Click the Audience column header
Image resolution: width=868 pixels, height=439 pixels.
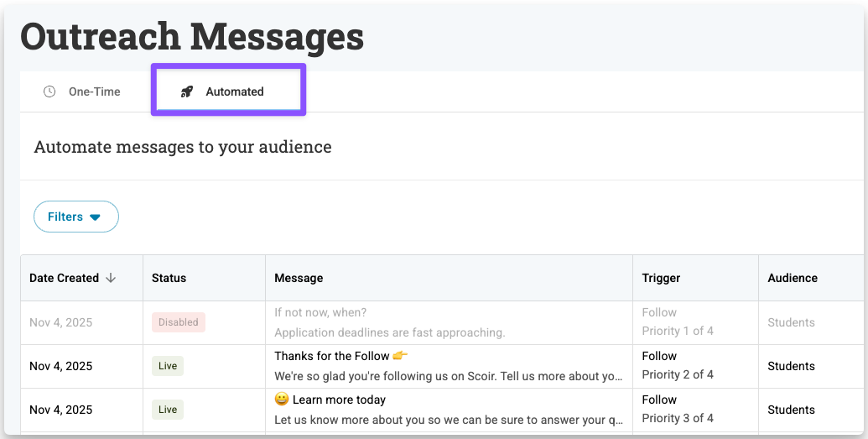coord(793,278)
